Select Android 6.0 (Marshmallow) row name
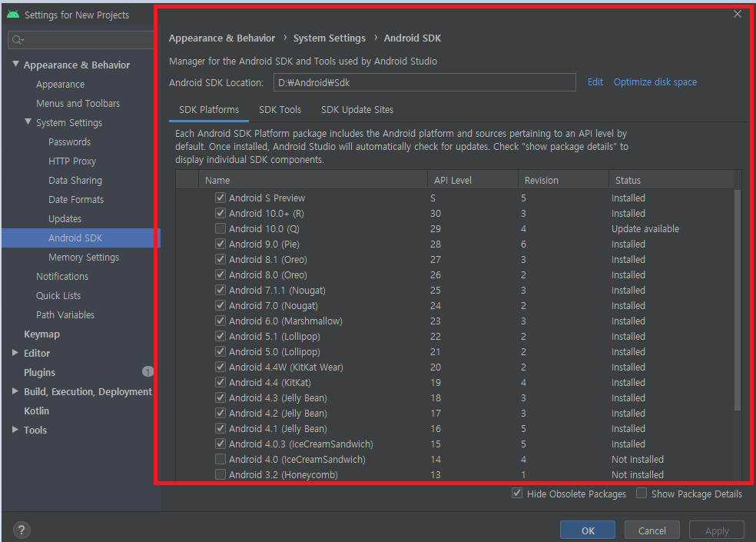Image resolution: width=756 pixels, height=542 pixels. coord(286,321)
